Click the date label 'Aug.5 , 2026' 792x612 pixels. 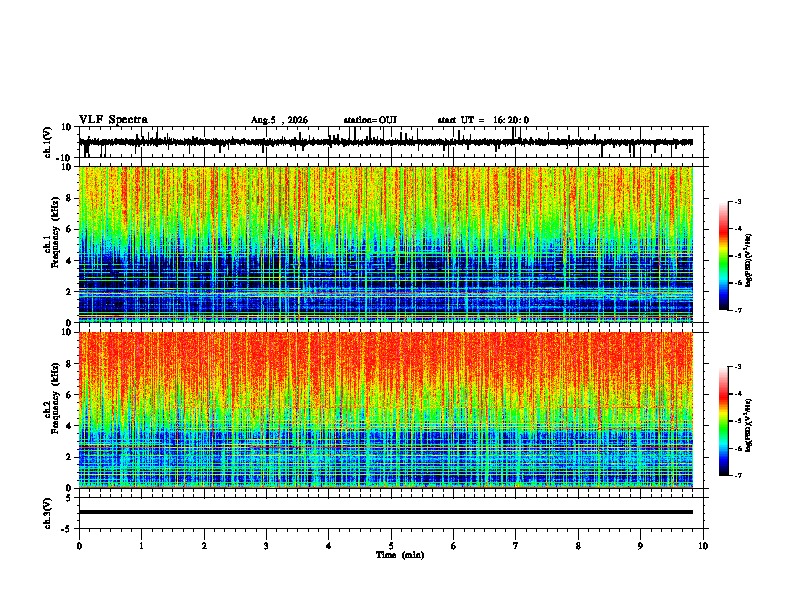pos(279,120)
